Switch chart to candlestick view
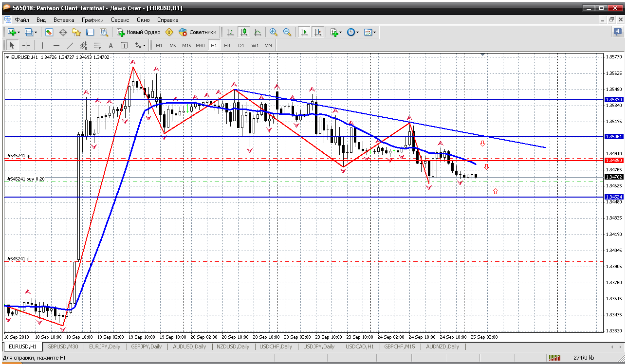 pos(244,32)
